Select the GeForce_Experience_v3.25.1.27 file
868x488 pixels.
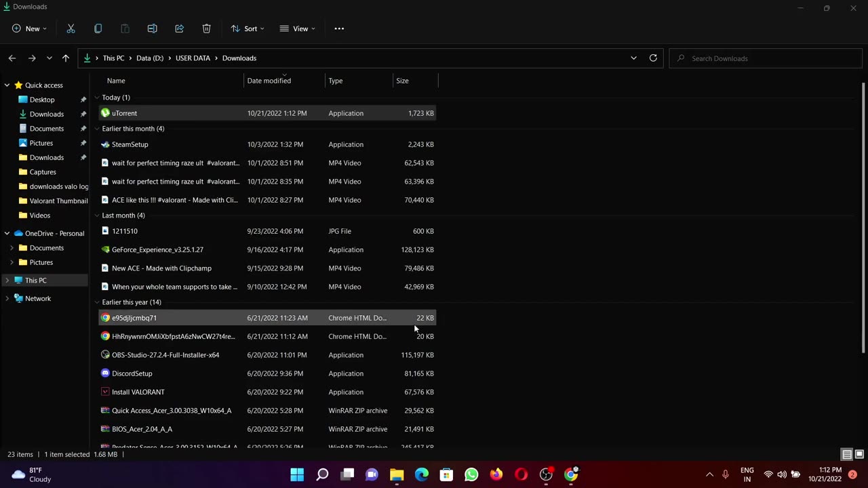(267, 249)
